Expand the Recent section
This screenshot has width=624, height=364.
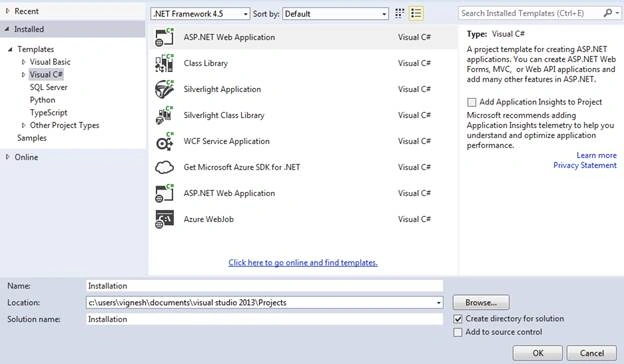(7, 12)
